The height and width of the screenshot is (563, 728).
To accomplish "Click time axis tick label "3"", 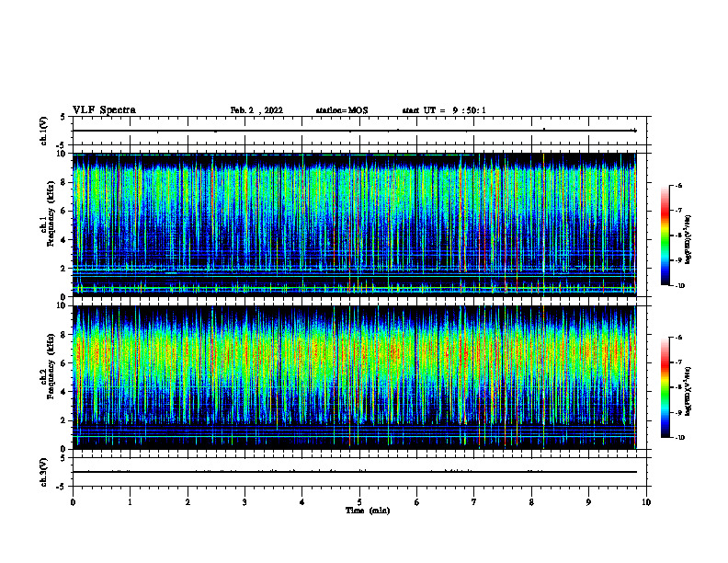I will (245, 502).
